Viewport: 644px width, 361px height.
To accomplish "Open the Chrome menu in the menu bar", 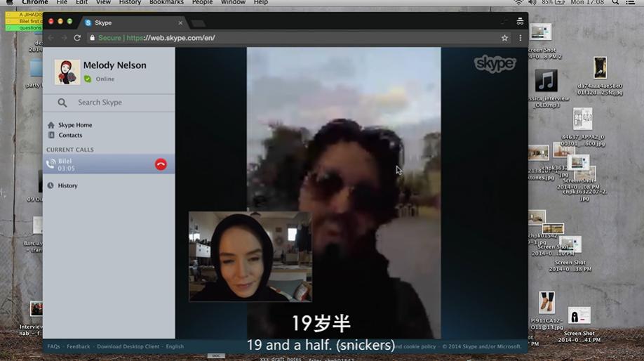I will (x=35, y=3).
